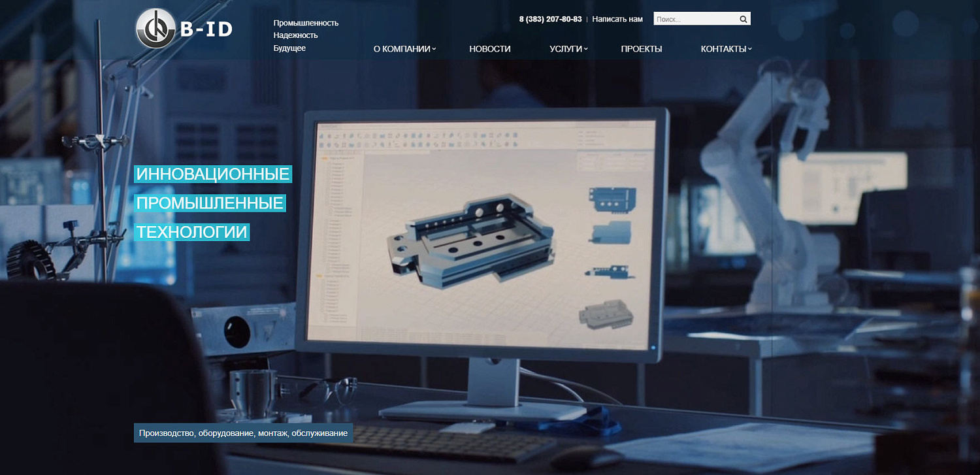Screen dimensions: 980x475
Task: Open the ПРОЕКТЫ section
Action: pyautogui.click(x=642, y=49)
